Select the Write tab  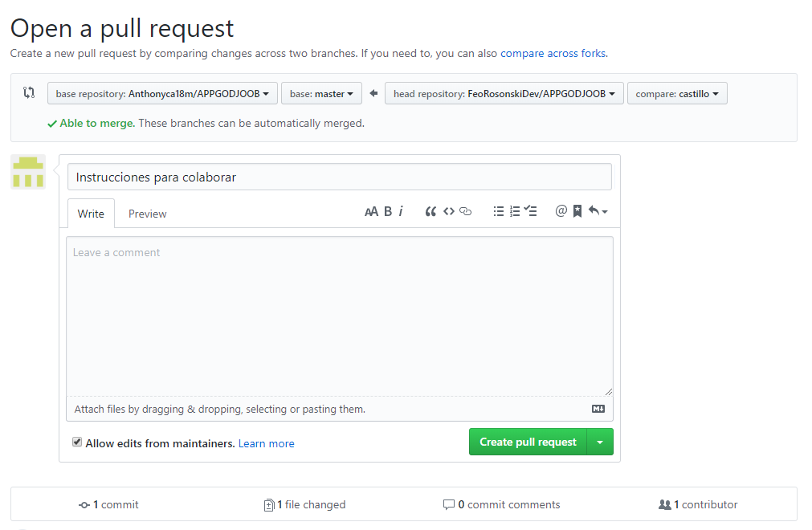click(91, 214)
